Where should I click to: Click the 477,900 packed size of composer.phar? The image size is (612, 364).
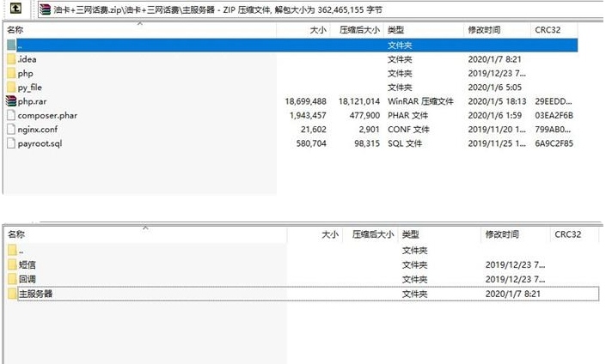pos(364,115)
